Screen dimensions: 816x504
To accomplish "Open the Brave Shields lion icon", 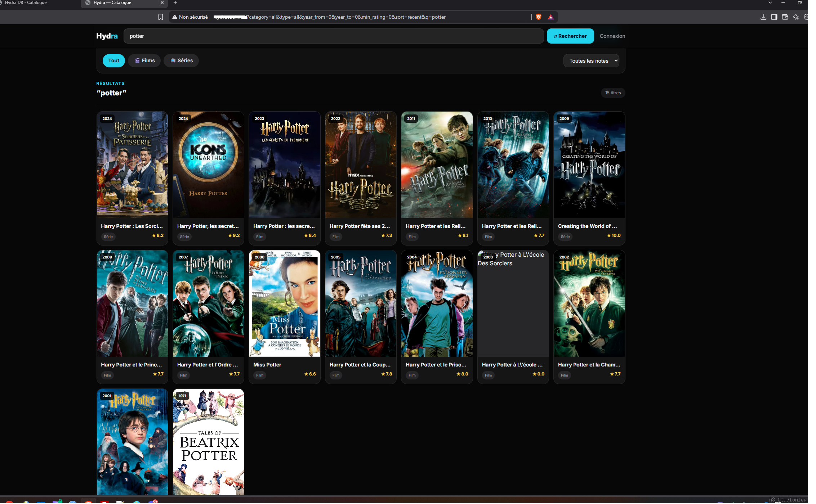I will pos(539,17).
